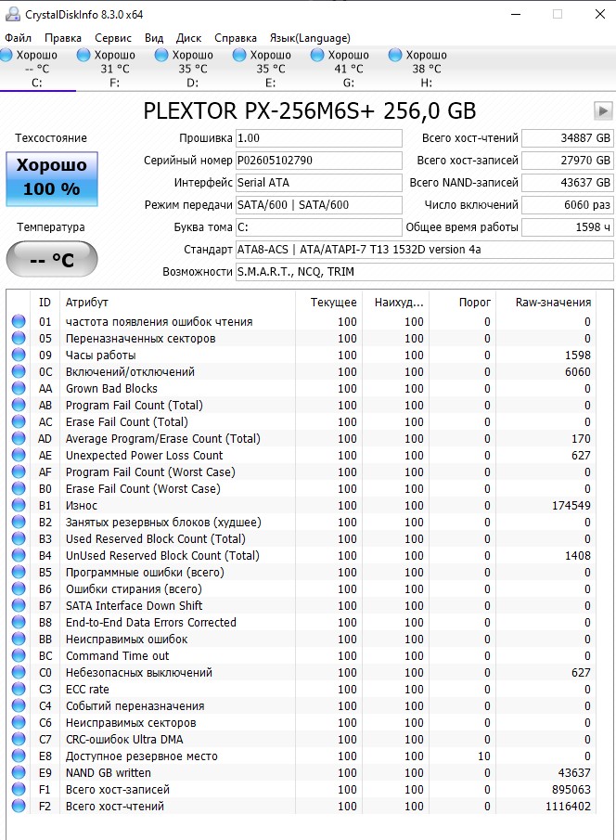Click status icon of SATA Interface Down Shift
Screen dimensions: 616x840
click(19, 605)
